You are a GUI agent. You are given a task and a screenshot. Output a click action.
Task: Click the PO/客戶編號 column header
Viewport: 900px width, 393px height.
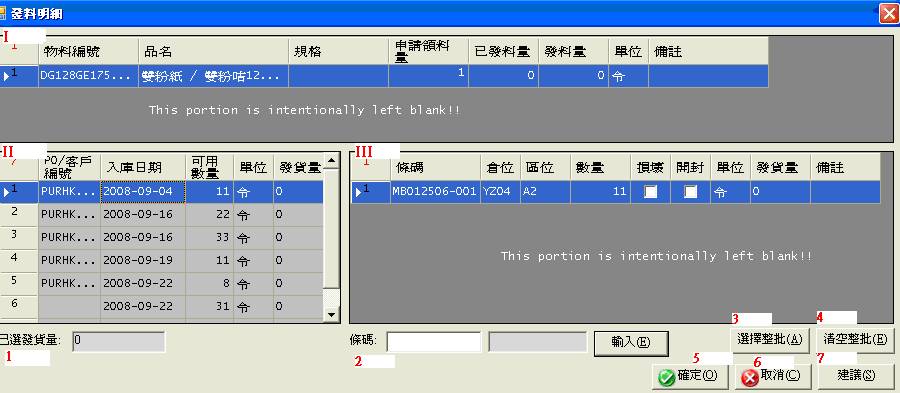coord(69,168)
